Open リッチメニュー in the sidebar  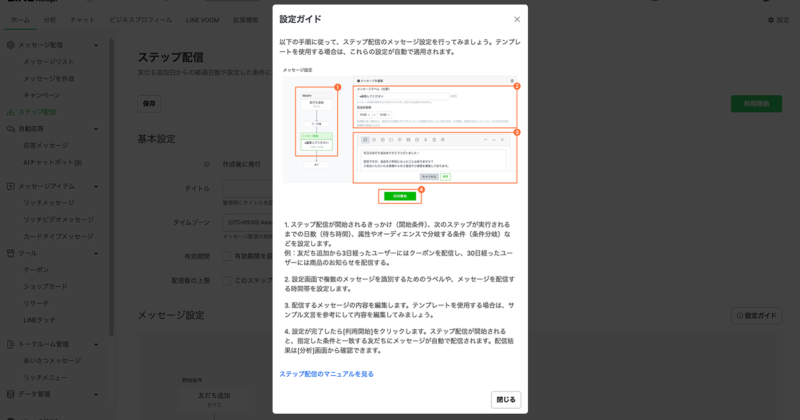click(x=45, y=377)
